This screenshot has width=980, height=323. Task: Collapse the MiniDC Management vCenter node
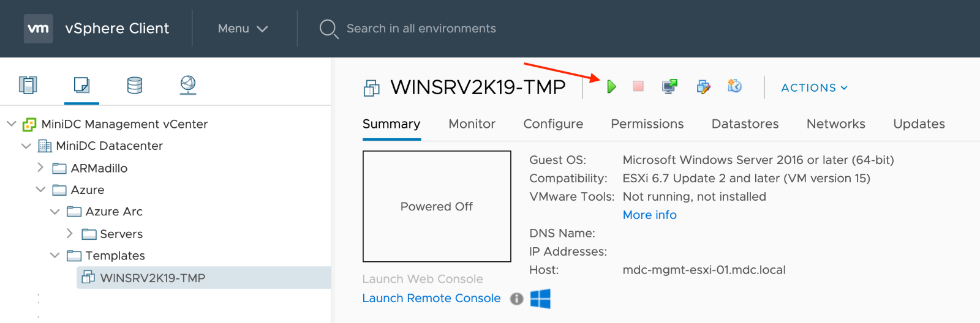click(x=11, y=124)
